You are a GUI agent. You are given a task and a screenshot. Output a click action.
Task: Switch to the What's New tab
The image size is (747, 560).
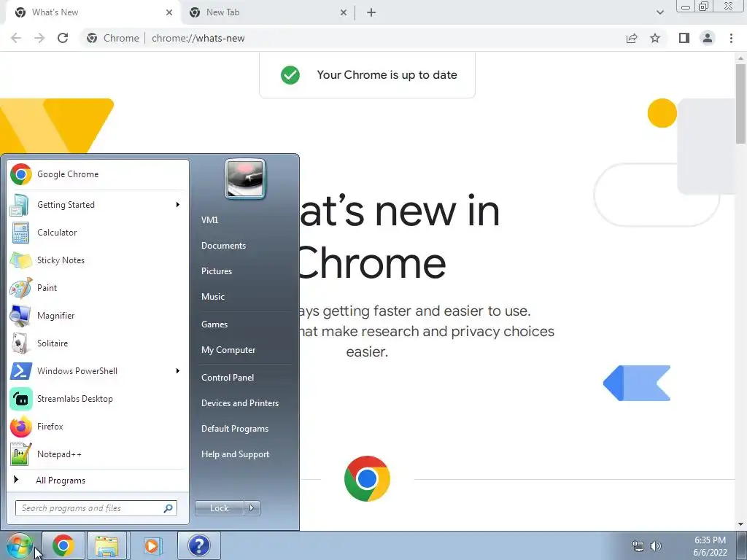(93, 12)
